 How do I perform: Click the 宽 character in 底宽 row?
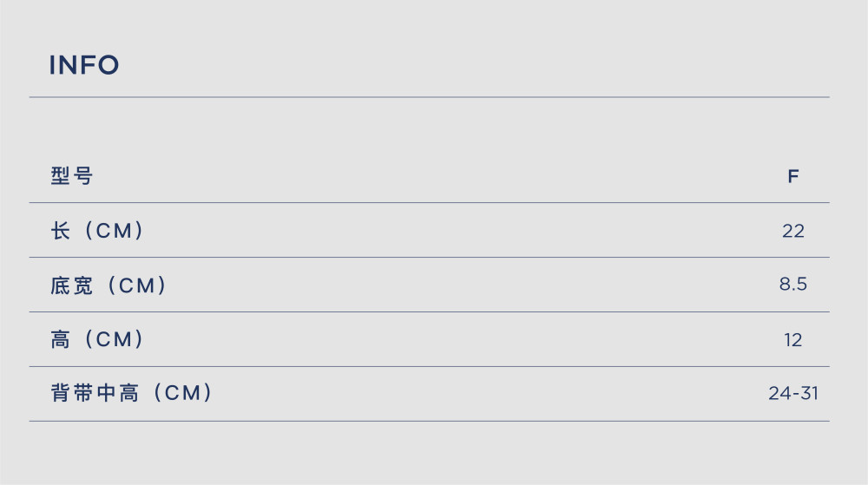(x=83, y=285)
